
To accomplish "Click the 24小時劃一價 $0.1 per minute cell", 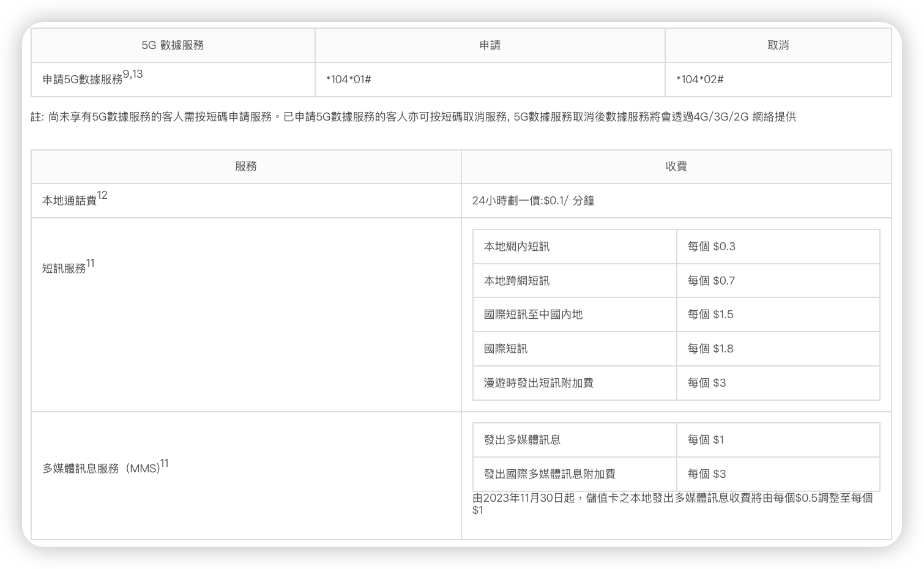I will (533, 201).
